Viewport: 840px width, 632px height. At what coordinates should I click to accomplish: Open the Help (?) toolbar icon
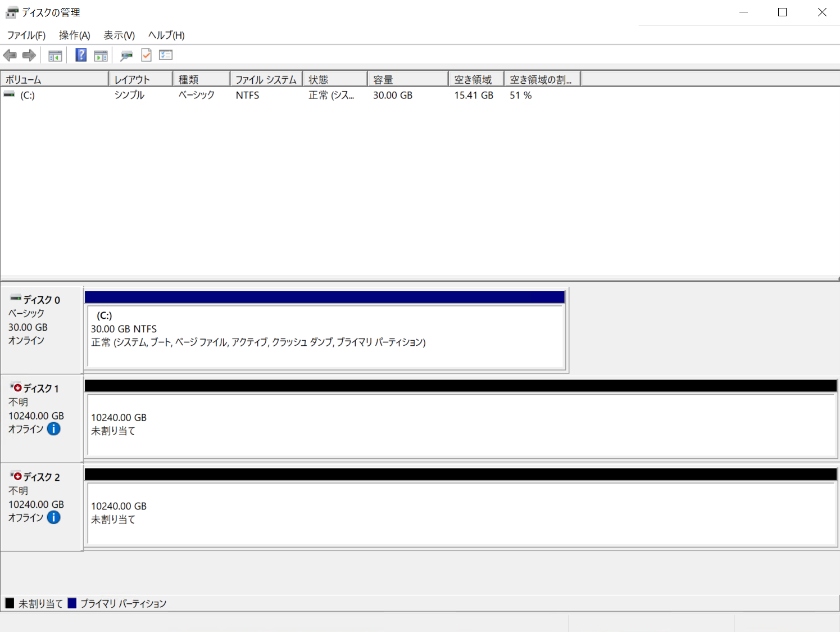point(80,55)
